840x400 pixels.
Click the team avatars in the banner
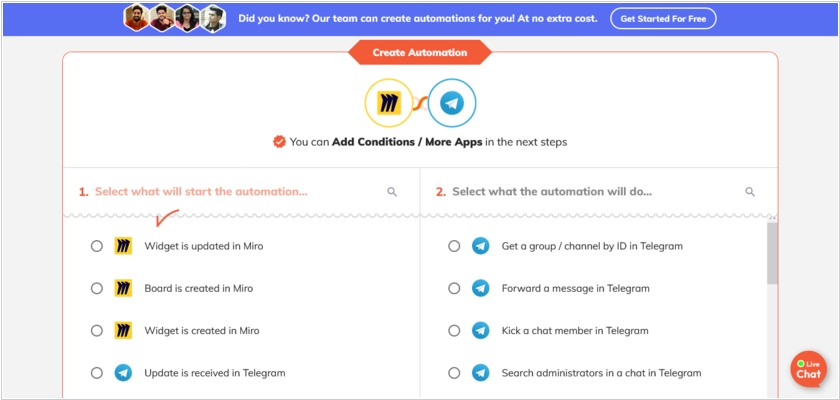coord(175,19)
